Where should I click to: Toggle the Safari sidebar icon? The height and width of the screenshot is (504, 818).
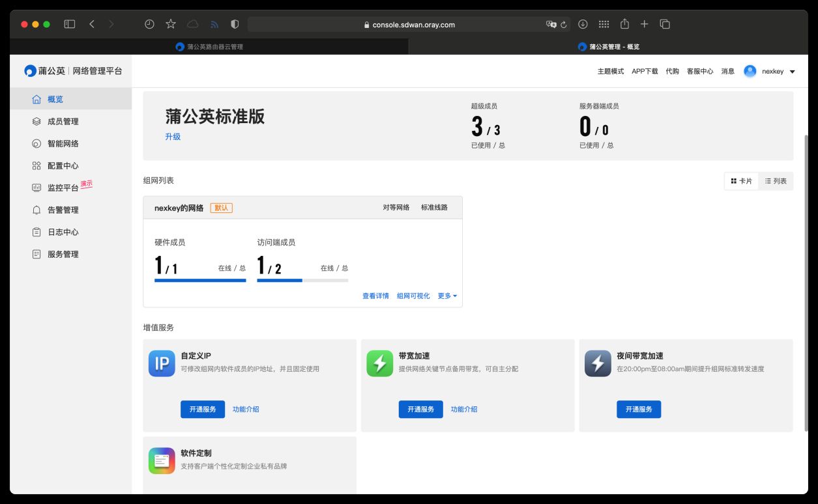70,24
